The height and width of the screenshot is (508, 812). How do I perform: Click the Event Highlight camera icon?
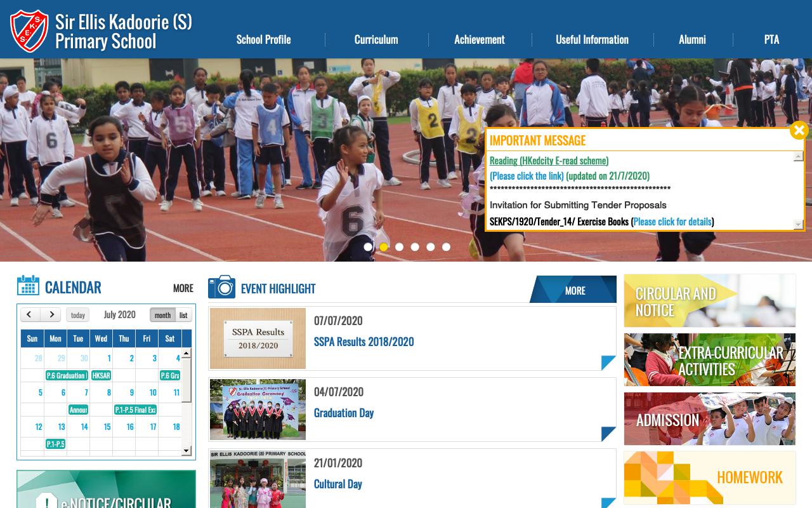[x=222, y=287]
